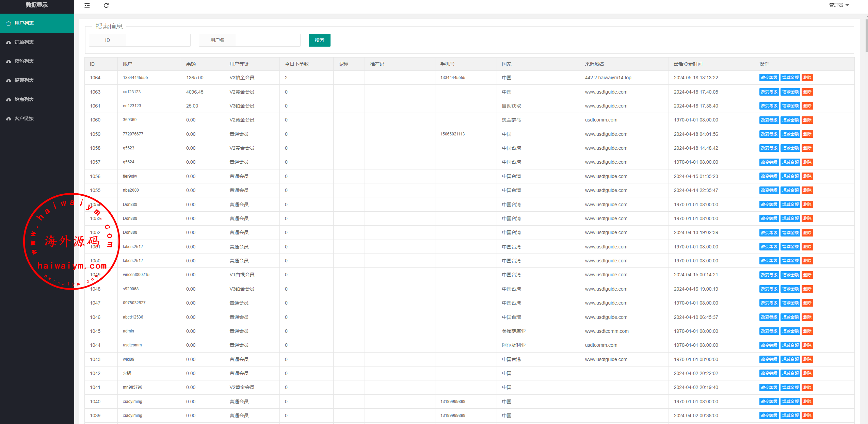
Task: Click the cloud icon beside 订单列表
Action: pyautogui.click(x=9, y=42)
